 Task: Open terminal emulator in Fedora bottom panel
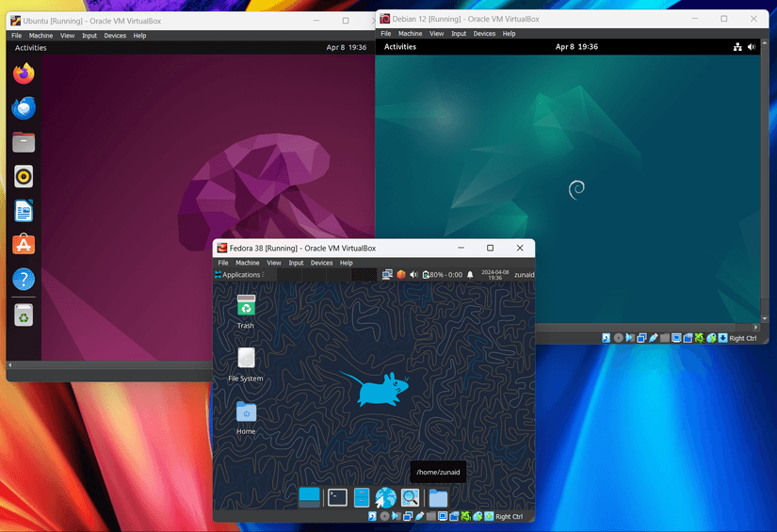point(337,498)
